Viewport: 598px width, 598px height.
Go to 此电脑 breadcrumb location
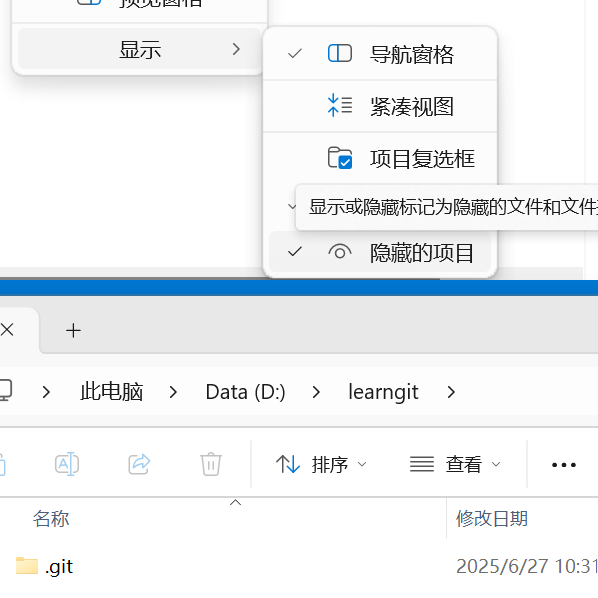tap(111, 392)
